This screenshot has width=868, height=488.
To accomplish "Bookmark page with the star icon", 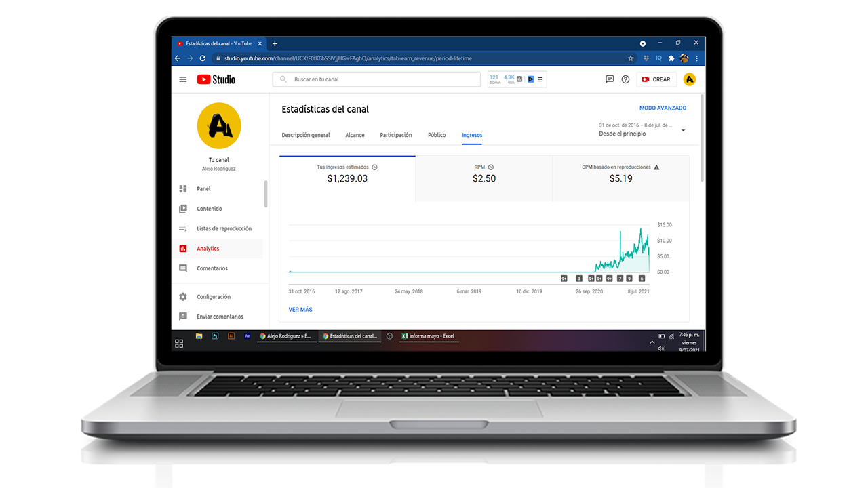I will click(631, 58).
